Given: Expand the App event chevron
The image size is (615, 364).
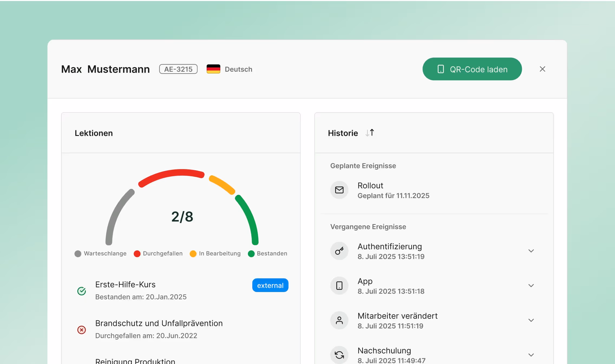Looking at the screenshot, I should point(531,286).
